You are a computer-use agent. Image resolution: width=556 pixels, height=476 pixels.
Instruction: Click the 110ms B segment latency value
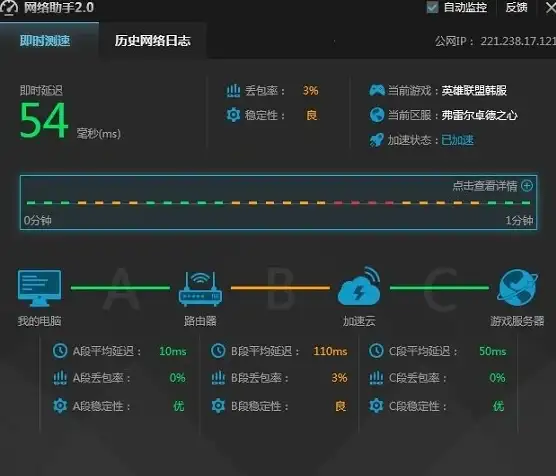click(330, 351)
